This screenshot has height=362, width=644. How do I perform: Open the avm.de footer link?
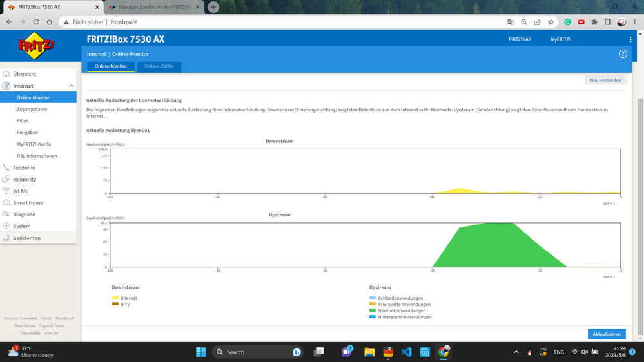(x=52, y=333)
